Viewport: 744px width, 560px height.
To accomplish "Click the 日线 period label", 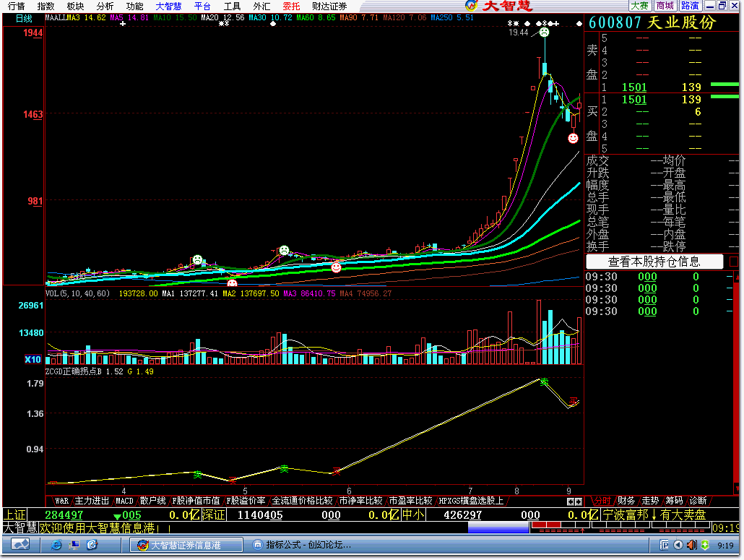I will tap(24, 19).
